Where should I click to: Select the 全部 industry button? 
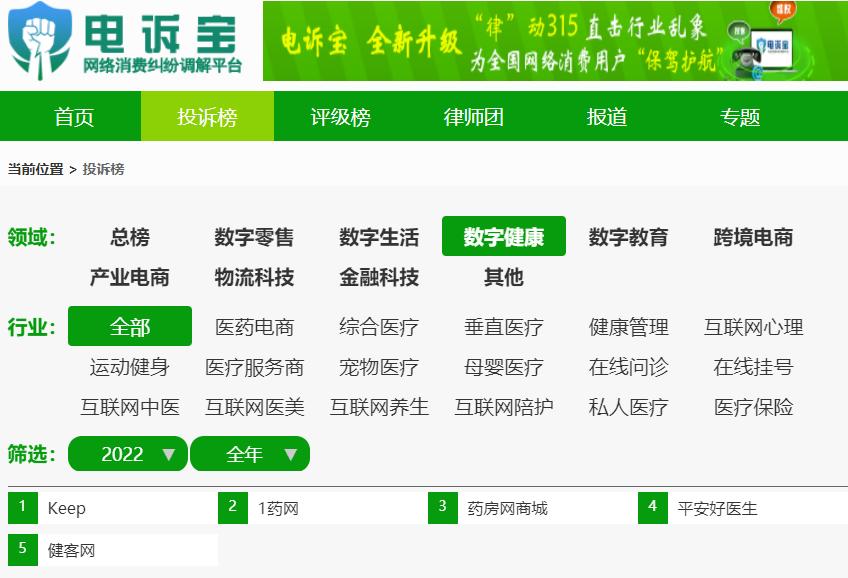pos(130,327)
